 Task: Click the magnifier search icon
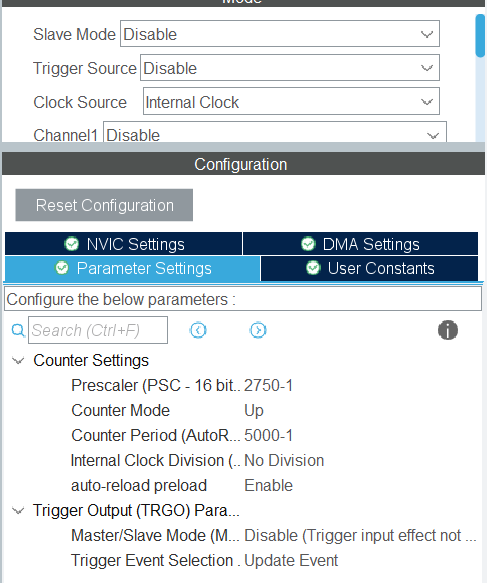tap(18, 330)
